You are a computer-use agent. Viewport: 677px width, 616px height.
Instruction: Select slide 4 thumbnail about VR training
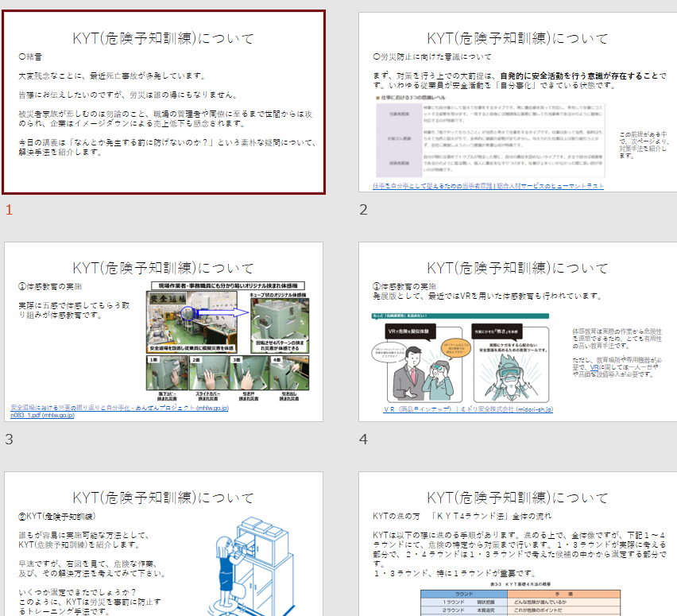pos(517,331)
